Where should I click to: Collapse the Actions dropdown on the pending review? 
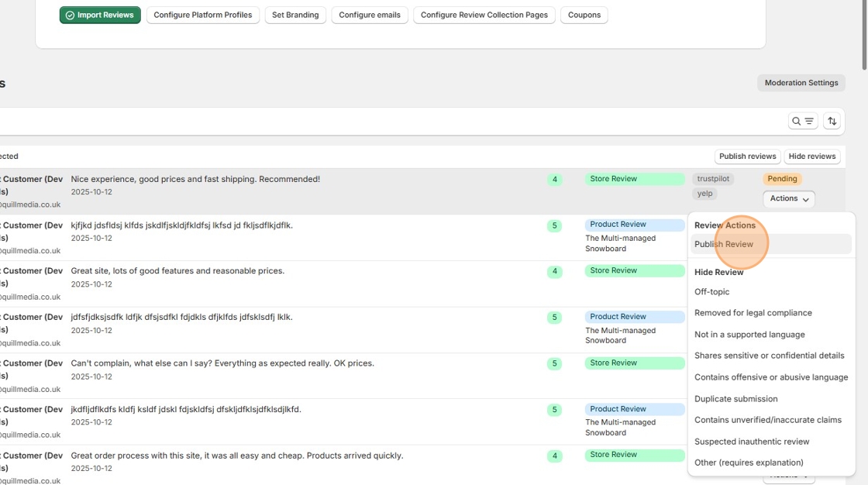point(789,199)
